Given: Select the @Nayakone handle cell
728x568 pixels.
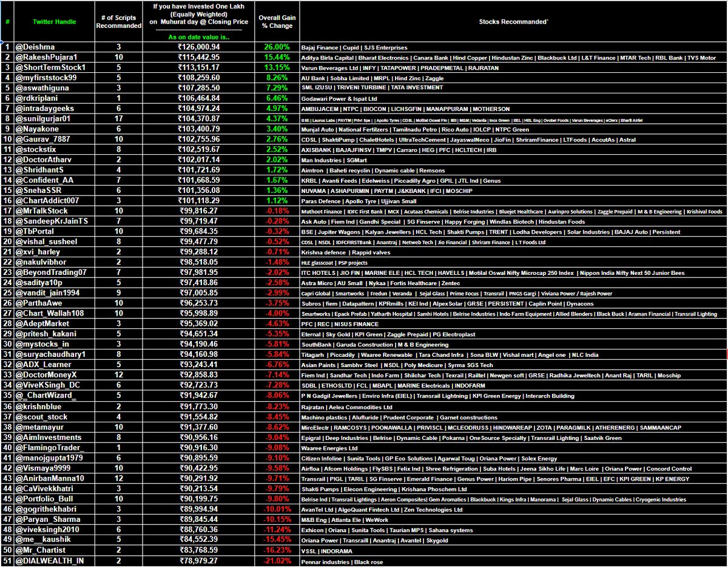Looking at the screenshot, I should point(53,129).
